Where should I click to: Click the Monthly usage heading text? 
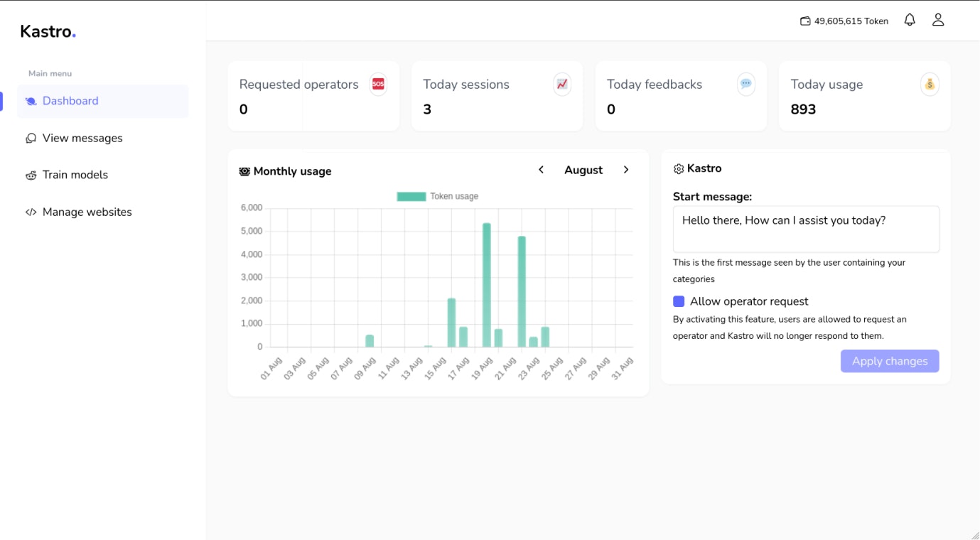tap(292, 171)
